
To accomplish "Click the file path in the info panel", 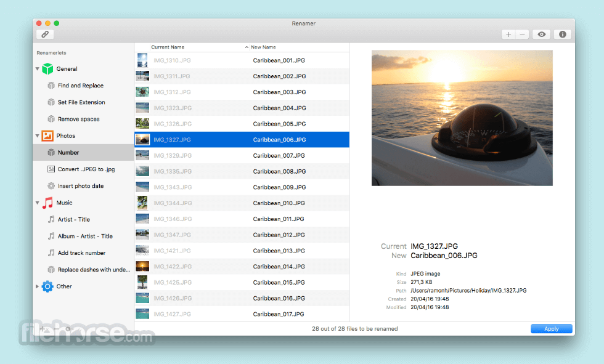I will pyautogui.click(x=468, y=291).
